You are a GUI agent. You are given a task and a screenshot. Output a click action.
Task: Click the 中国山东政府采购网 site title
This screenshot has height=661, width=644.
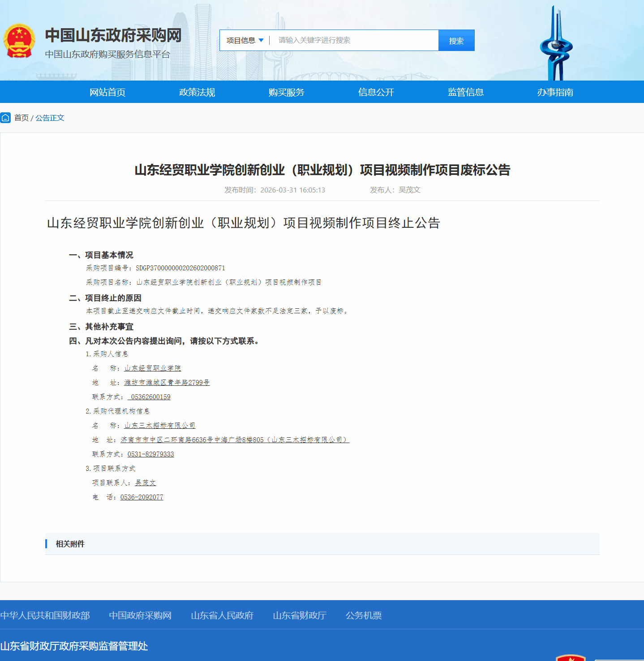click(x=113, y=35)
